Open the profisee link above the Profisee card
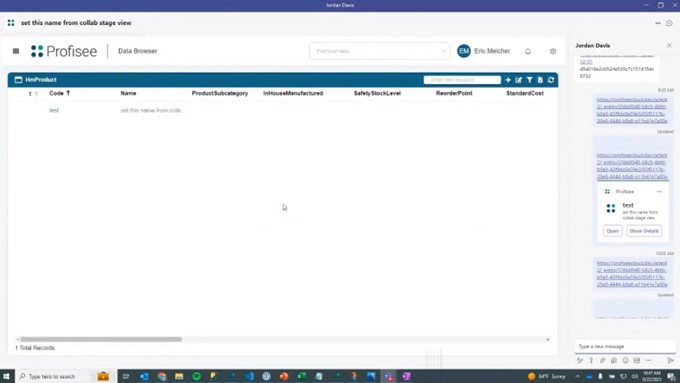 (x=632, y=166)
